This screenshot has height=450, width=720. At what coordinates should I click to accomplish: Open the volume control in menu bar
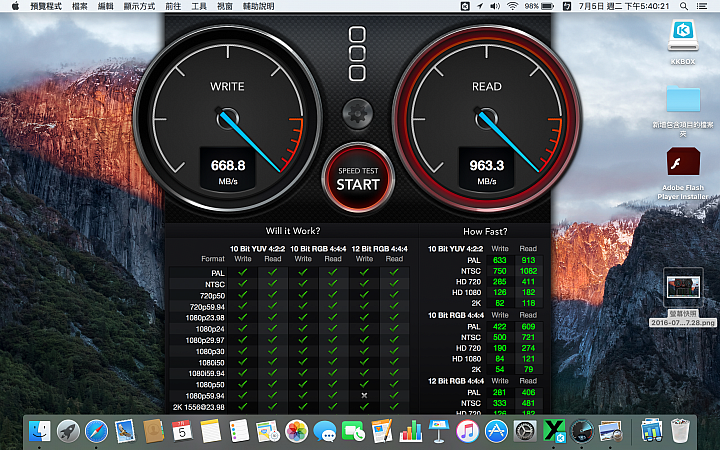coord(495,6)
